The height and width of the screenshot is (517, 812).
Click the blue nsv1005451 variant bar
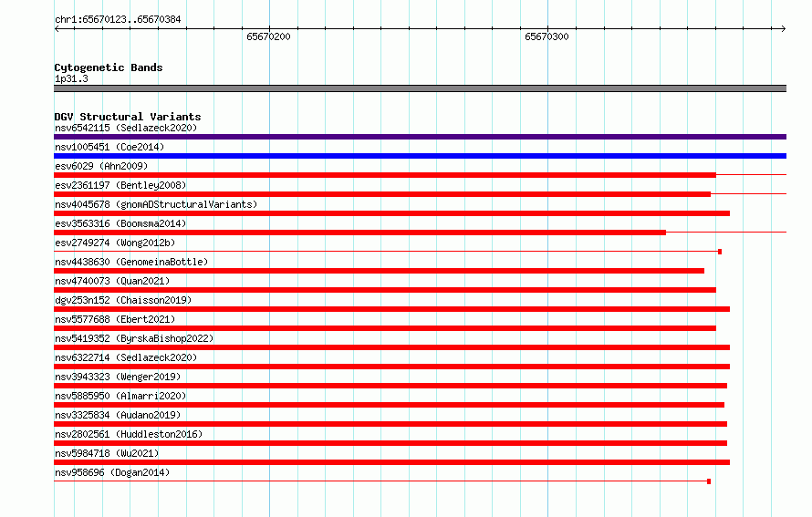click(420, 156)
